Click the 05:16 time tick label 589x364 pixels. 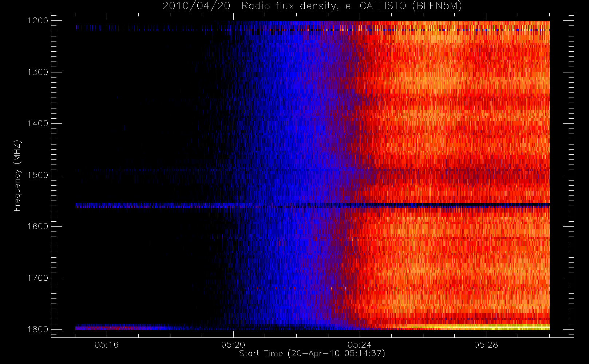click(107, 345)
